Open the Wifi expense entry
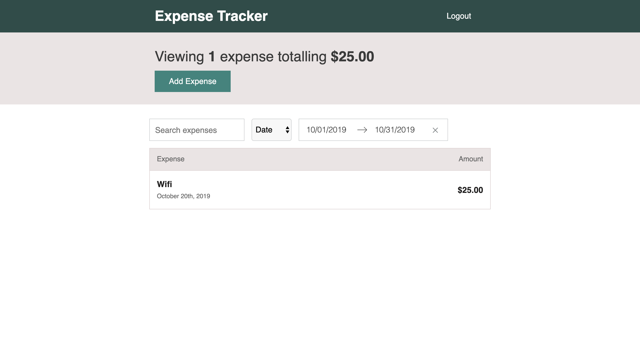This screenshot has height=364, width=640. click(320, 190)
